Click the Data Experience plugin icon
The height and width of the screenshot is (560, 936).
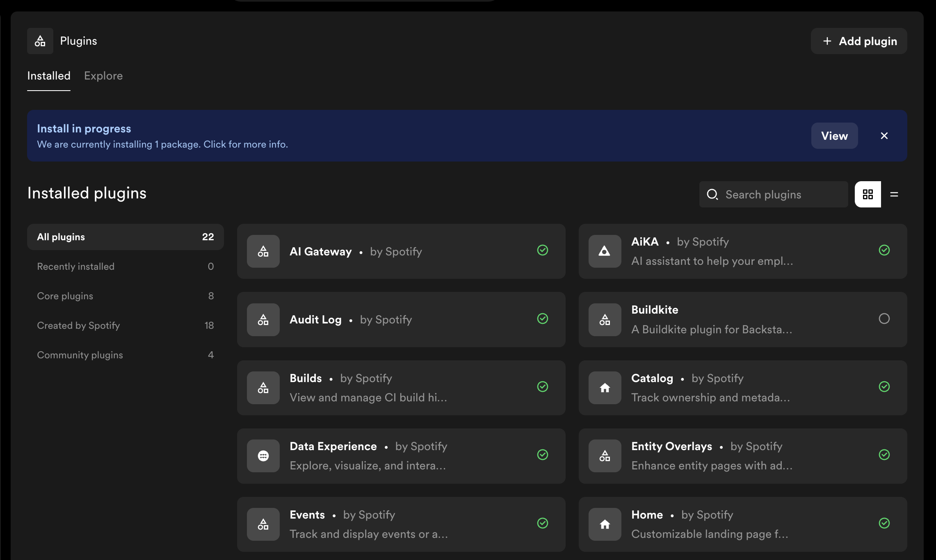[x=263, y=456]
